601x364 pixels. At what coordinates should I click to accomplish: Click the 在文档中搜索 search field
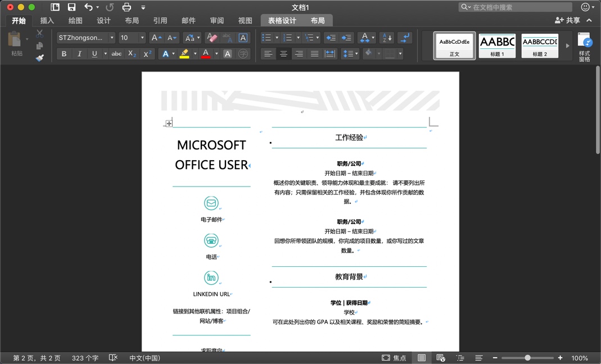click(514, 7)
